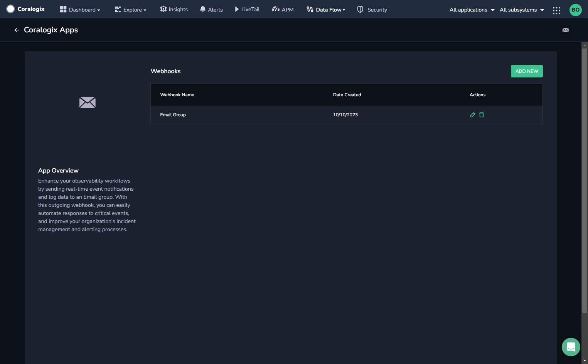Viewport: 588px width, 364px height.
Task: Open the All subsystems filter
Action: click(x=522, y=10)
